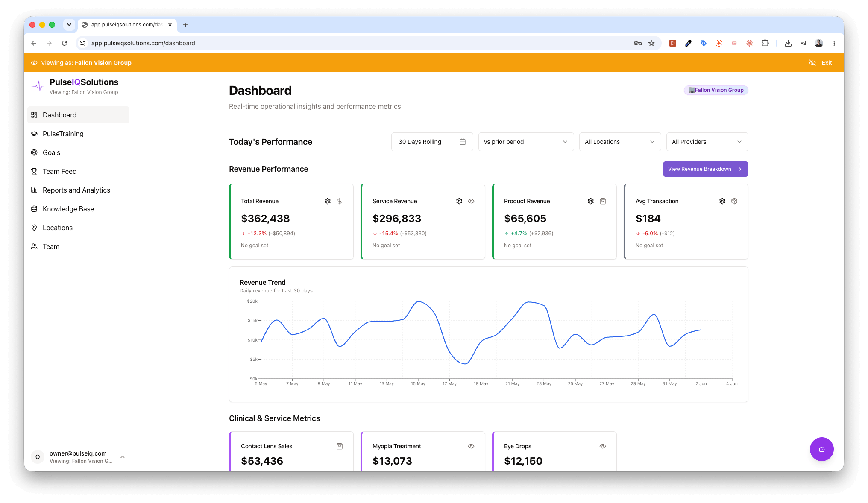Toggle eye icon on Eye Drops card
Viewport: 868px width, 503px height.
tap(603, 446)
